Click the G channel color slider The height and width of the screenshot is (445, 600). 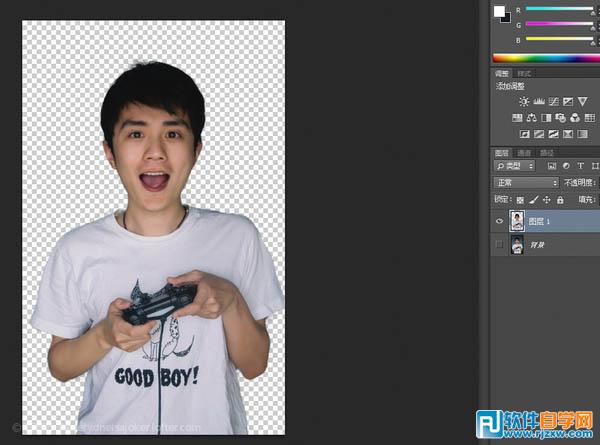[559, 24]
